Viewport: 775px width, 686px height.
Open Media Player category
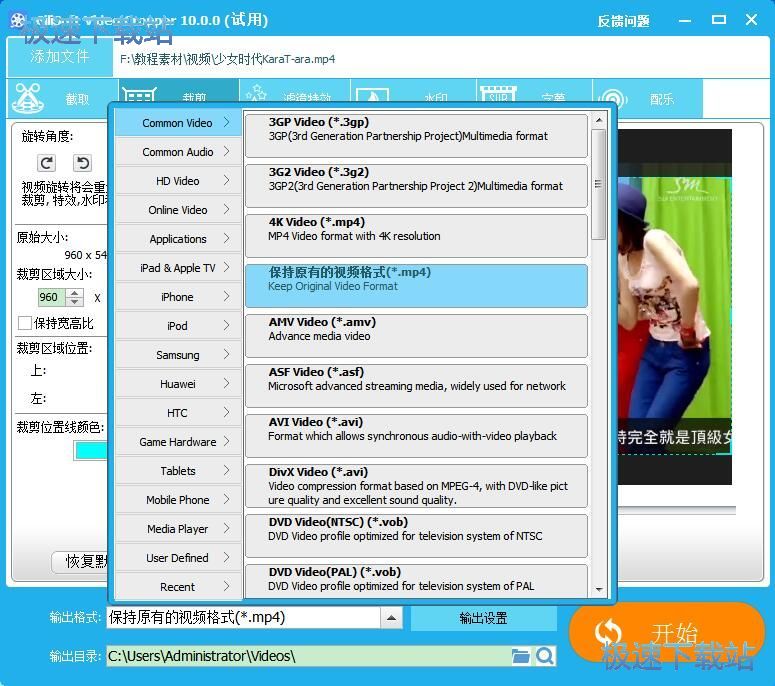click(x=178, y=529)
